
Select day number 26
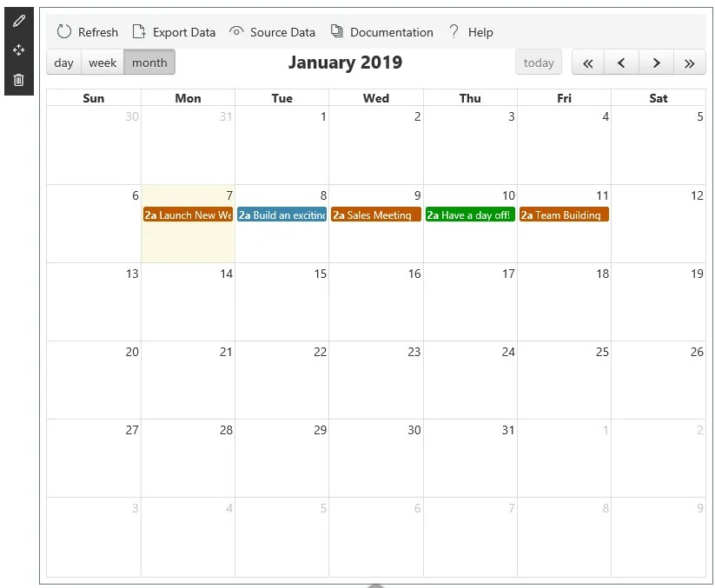697,352
